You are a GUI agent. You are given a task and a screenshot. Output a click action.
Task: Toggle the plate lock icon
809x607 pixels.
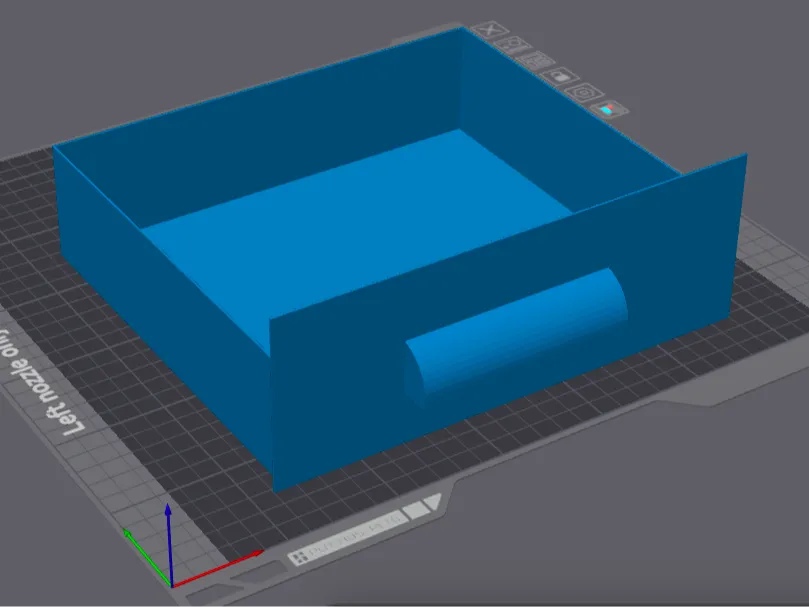[560, 77]
